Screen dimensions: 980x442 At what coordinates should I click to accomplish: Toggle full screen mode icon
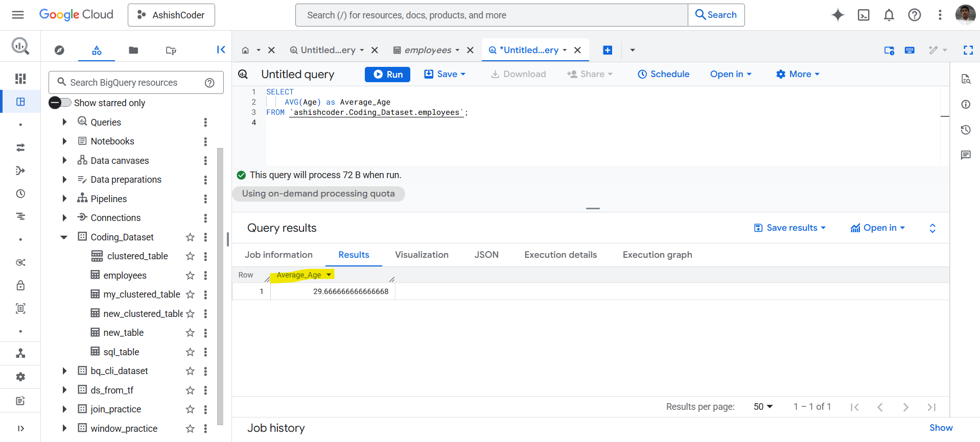click(x=968, y=50)
